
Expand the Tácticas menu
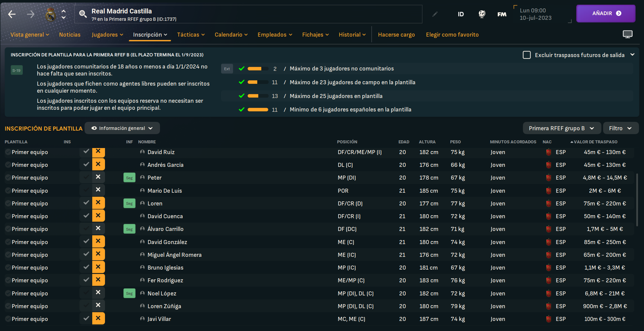click(x=191, y=35)
